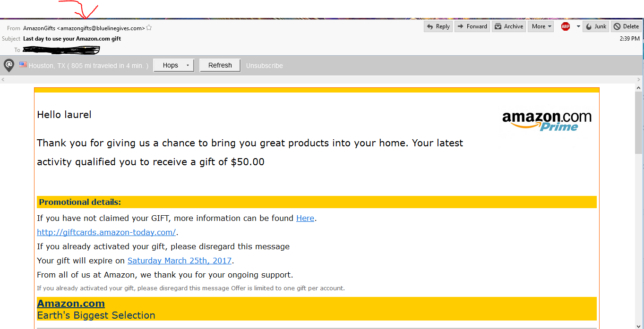644x329 pixels.
Task: Click the horizontal scroll left arrow
Action: (x=3, y=79)
